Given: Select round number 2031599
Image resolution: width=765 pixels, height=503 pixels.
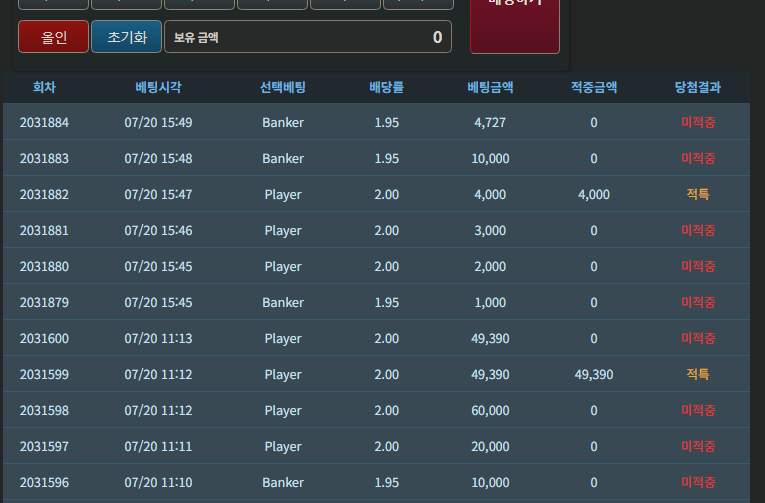Looking at the screenshot, I should (x=44, y=375).
